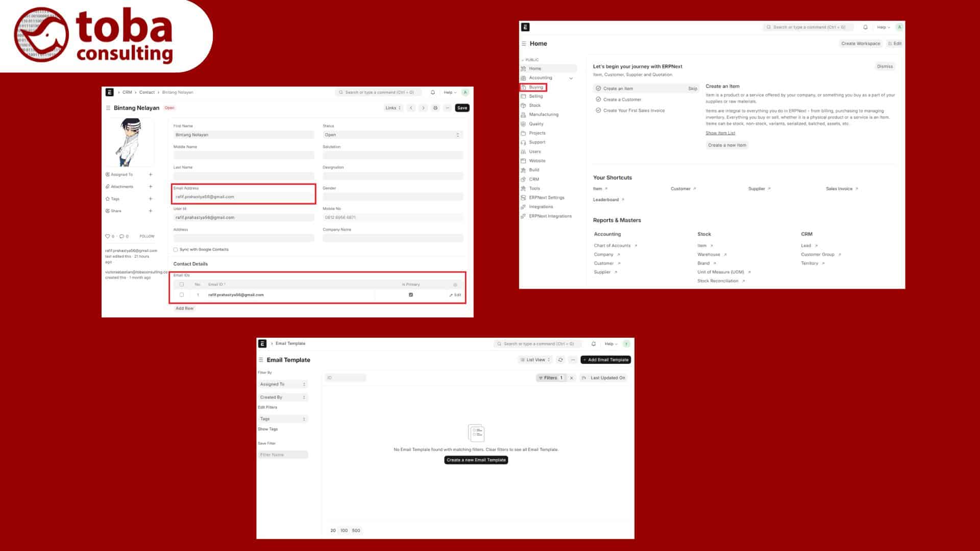Tick the row 1 checkbox in the Email IDs table
The image size is (980, 551).
click(x=182, y=295)
